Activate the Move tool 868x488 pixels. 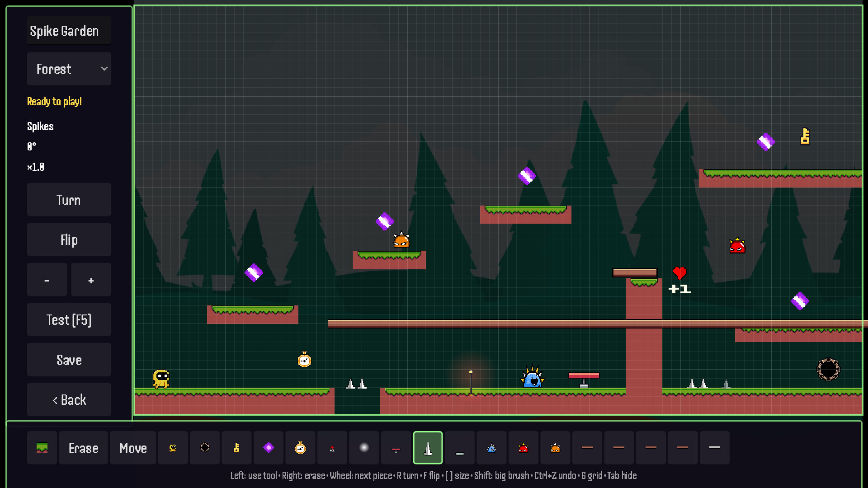pyautogui.click(x=133, y=448)
